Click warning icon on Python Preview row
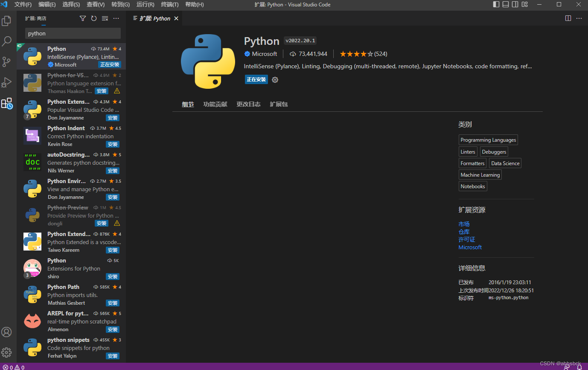This screenshot has width=588, height=370. tap(117, 224)
